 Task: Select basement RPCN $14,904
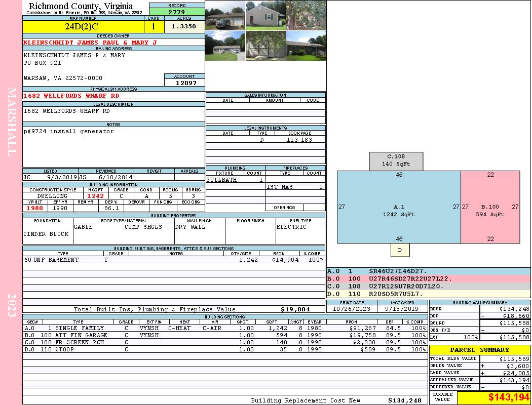[285, 260]
